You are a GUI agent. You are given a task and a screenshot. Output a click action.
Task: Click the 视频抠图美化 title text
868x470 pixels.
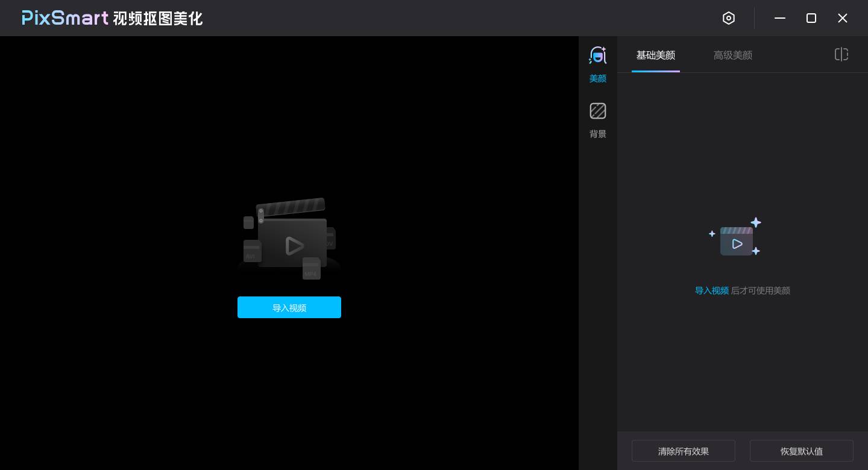point(157,18)
